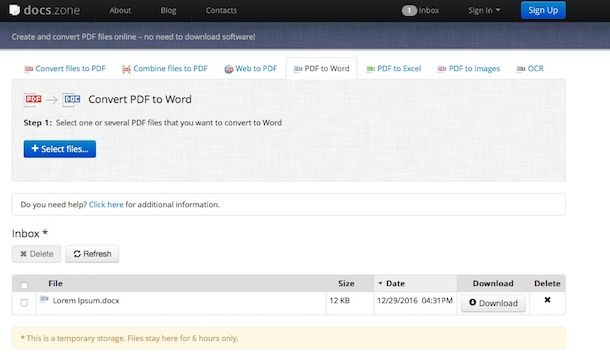Click the Convert files to PDF icon
This screenshot has width=610, height=364.
point(28,69)
